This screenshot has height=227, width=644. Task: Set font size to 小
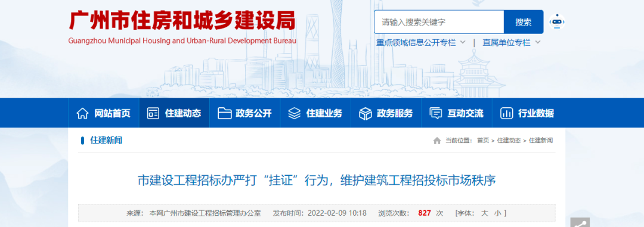click(497, 213)
